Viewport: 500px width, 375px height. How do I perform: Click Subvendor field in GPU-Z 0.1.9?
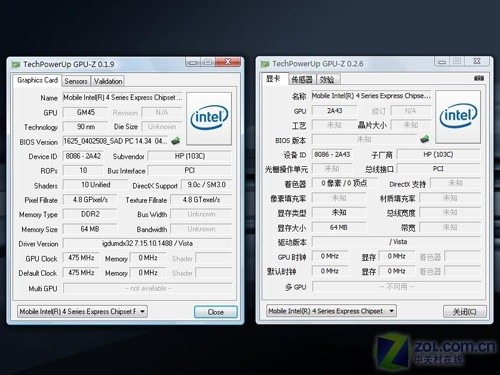(189, 156)
